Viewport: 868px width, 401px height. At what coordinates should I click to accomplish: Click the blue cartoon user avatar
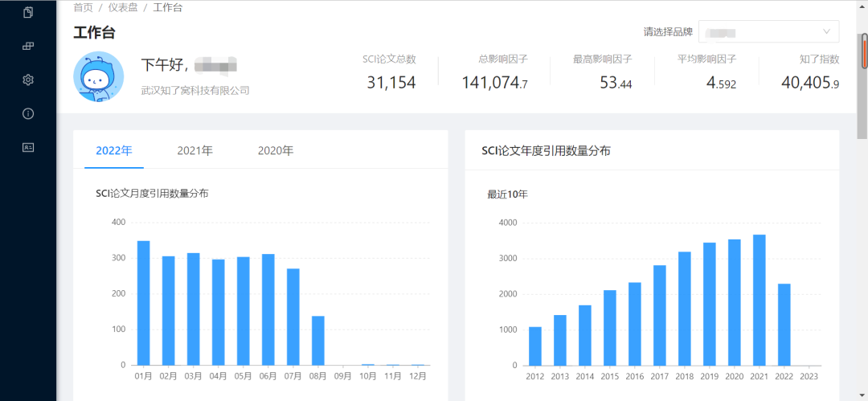(98, 76)
